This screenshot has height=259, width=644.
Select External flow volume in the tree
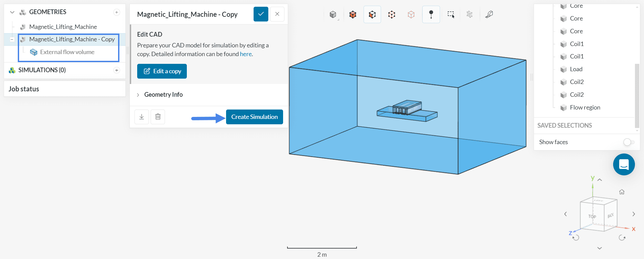tap(67, 52)
